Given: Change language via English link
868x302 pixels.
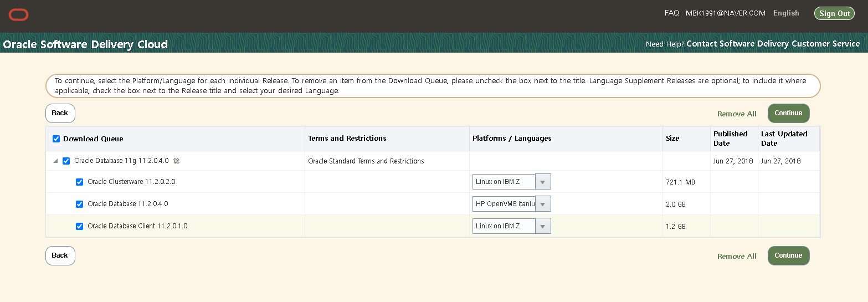Looking at the screenshot, I should pos(786,13).
